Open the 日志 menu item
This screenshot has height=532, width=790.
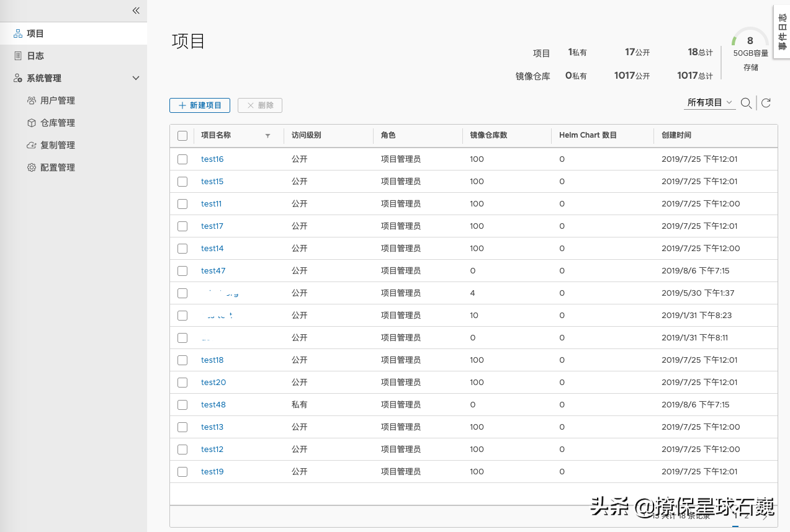pyautogui.click(x=35, y=56)
